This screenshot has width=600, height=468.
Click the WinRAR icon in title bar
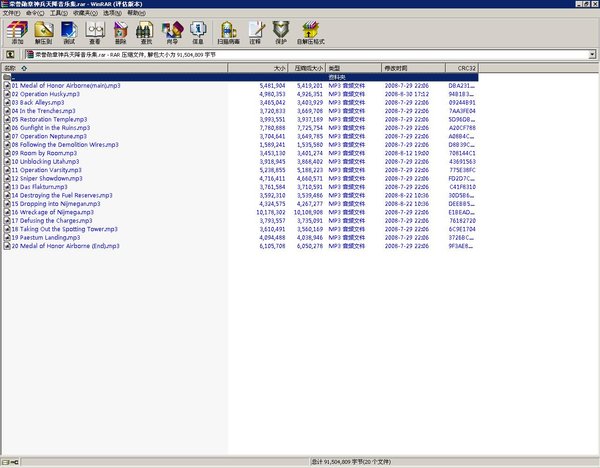[5, 4]
